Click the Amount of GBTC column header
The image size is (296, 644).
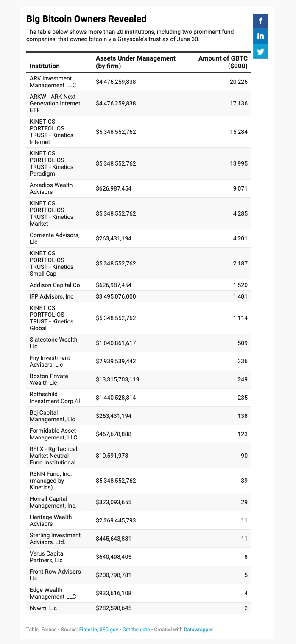(x=223, y=62)
